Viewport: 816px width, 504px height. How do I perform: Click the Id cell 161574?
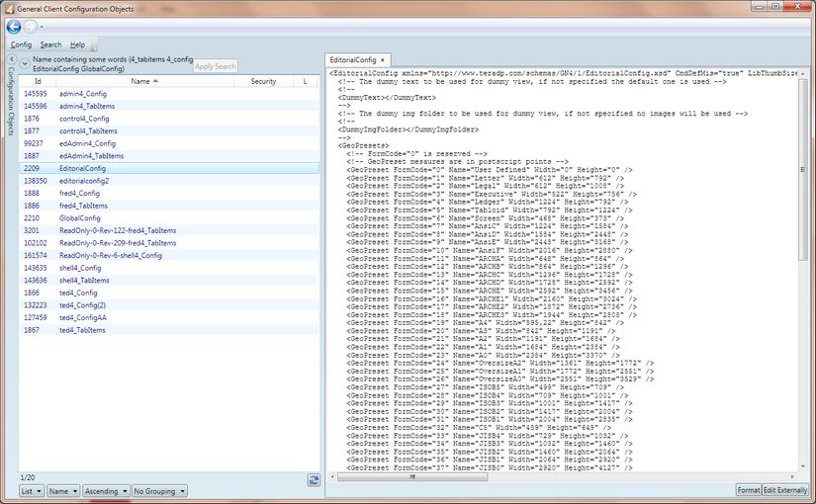tap(36, 255)
